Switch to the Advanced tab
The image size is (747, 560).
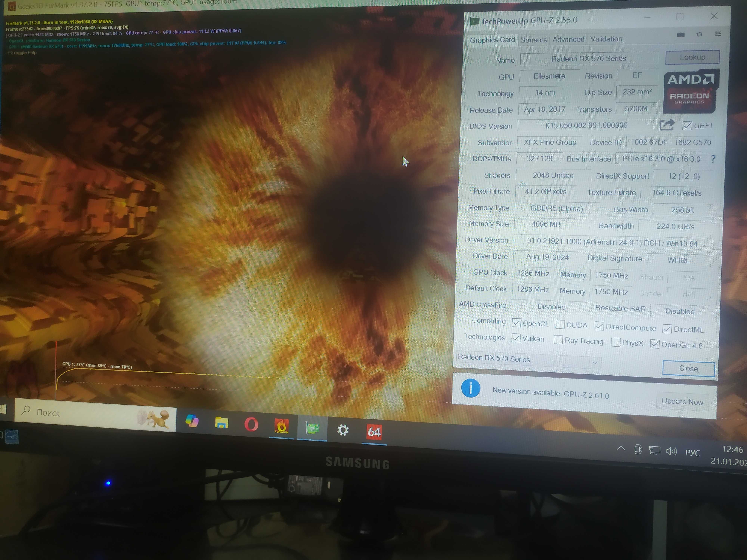point(568,40)
